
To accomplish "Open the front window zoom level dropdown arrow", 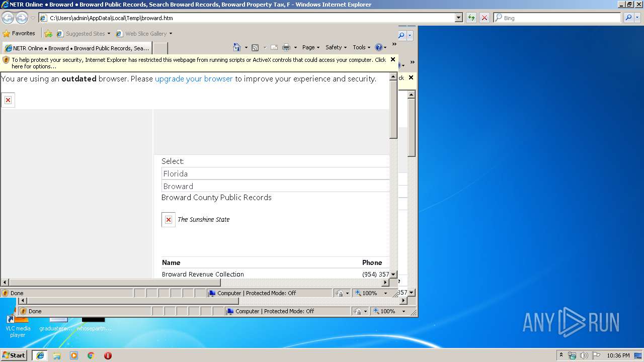I will click(385, 293).
